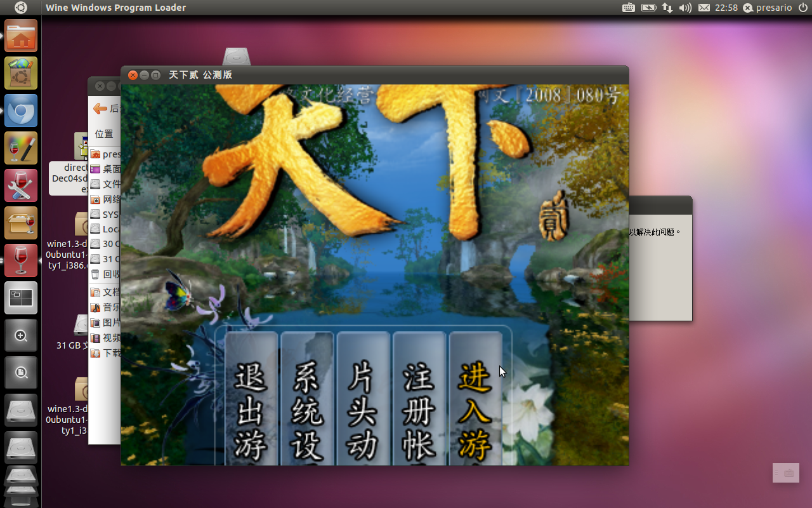Select 图片 pictures bookmark in sidebar
Viewport: 812px width, 508px height.
[x=105, y=323]
